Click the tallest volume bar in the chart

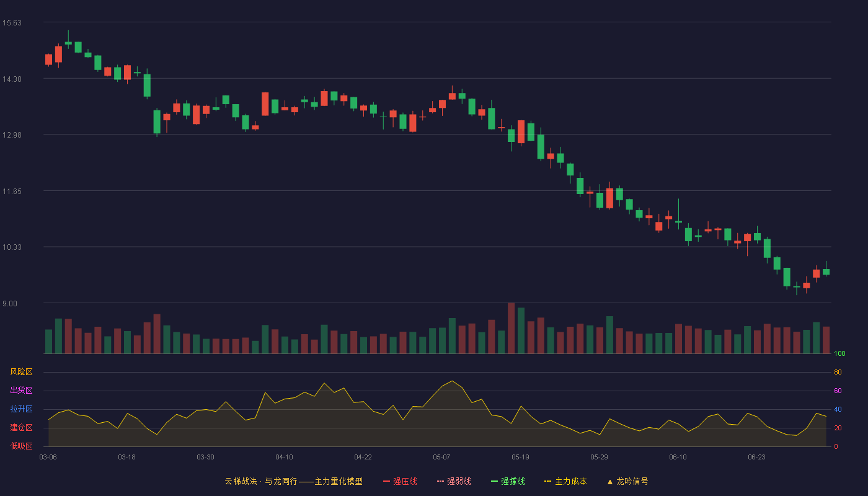(511, 328)
